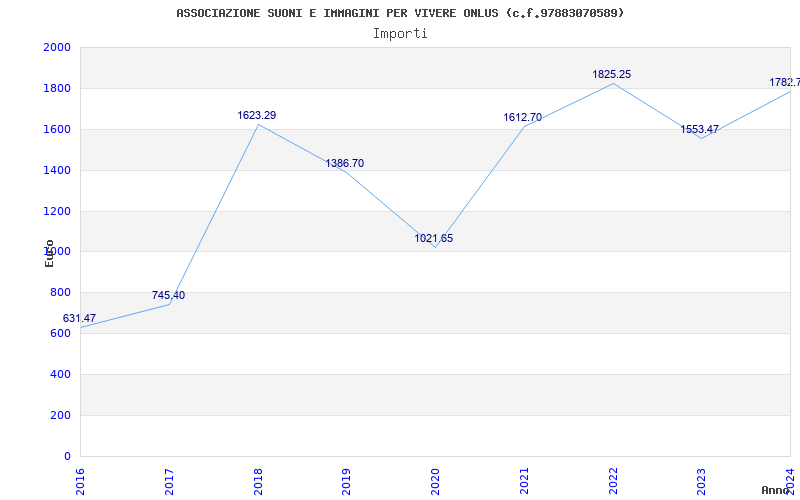This screenshot has height=500, width=800.
Task: Click the ASSOCIAZIONE SUONI E IMMAGINI title
Action: (400, 13)
